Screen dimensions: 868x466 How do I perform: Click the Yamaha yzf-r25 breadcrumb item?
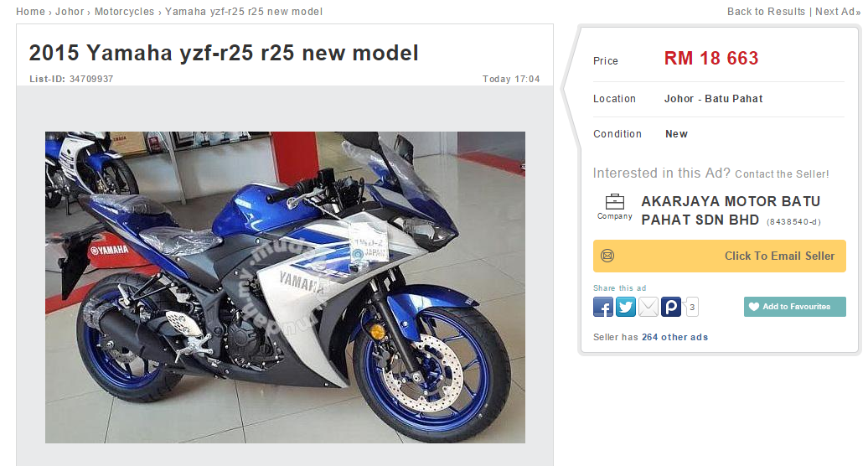244,12
